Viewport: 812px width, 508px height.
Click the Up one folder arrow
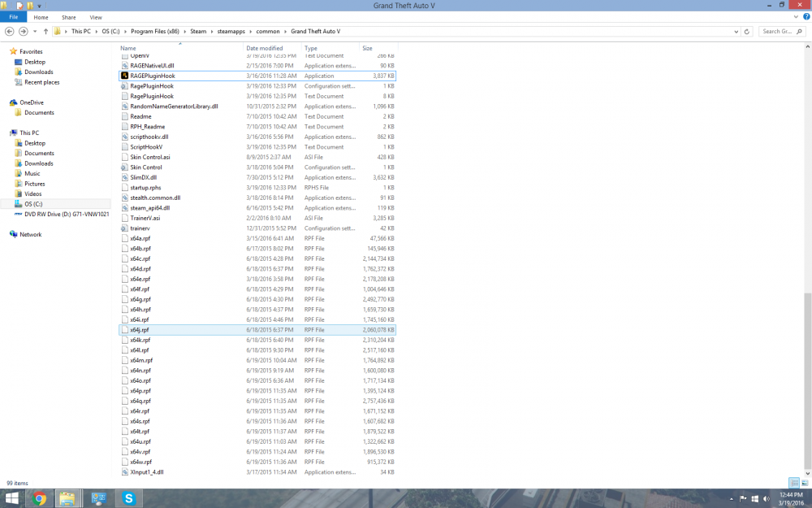(x=45, y=31)
